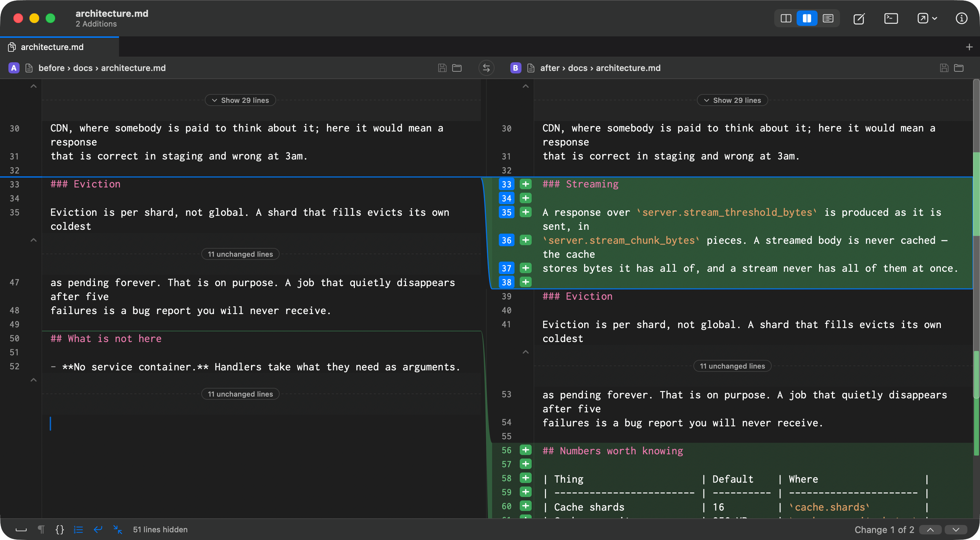Save document B (after)

(944, 68)
